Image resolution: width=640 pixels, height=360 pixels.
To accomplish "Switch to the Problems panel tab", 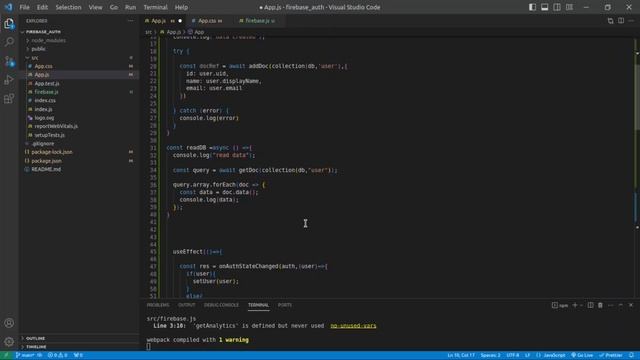I will pyautogui.click(x=158, y=305).
